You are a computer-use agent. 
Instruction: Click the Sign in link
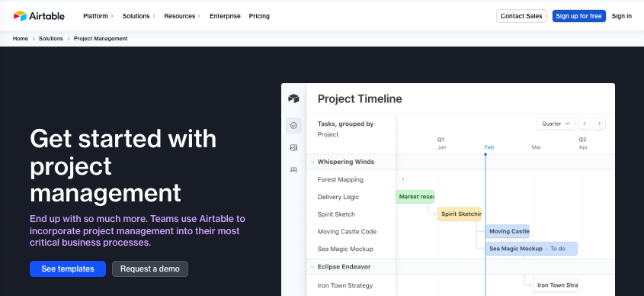621,16
